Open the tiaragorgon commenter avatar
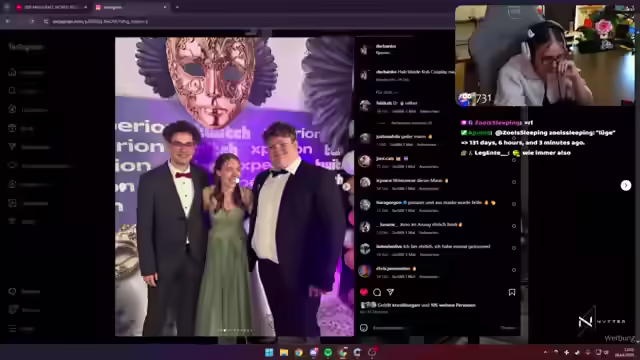The width and height of the screenshot is (640, 360). (x=365, y=204)
